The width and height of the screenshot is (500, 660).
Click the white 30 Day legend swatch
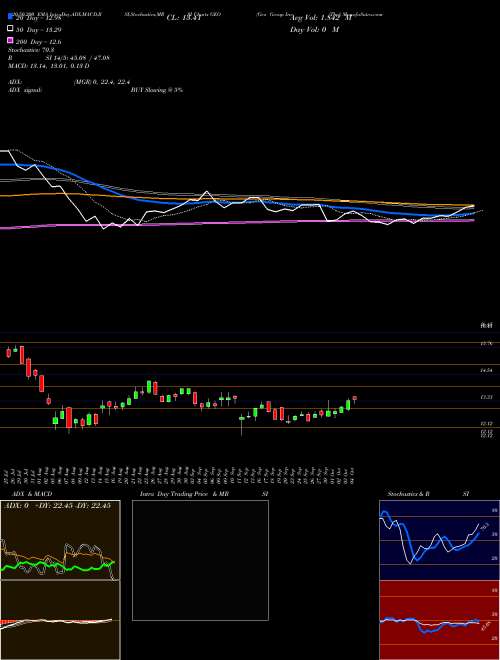tap(10, 29)
